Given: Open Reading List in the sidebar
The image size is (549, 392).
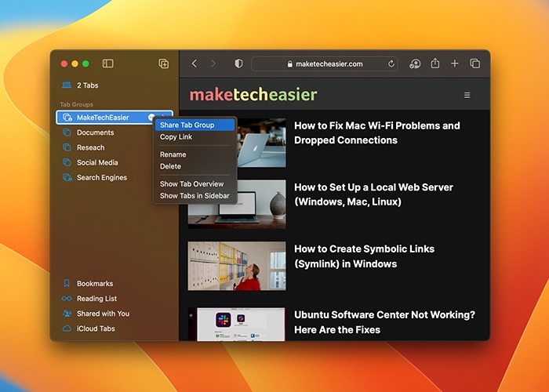Looking at the screenshot, I should click(115, 299).
